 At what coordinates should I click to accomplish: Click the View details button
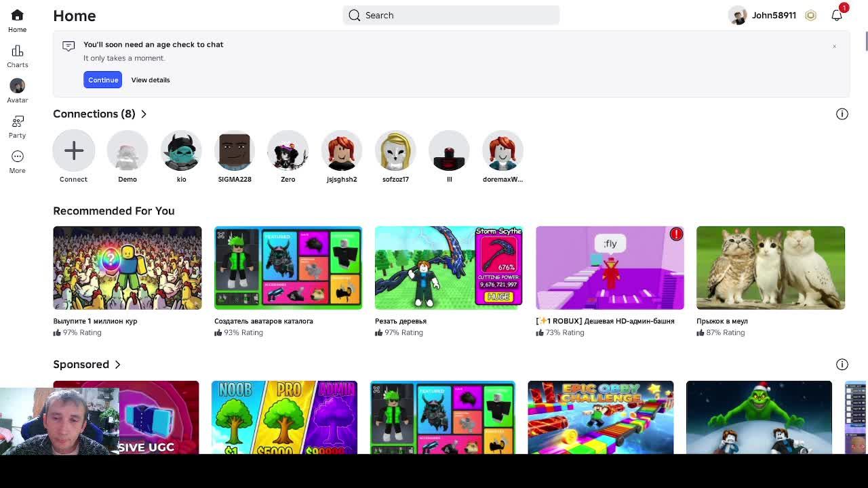[151, 80]
